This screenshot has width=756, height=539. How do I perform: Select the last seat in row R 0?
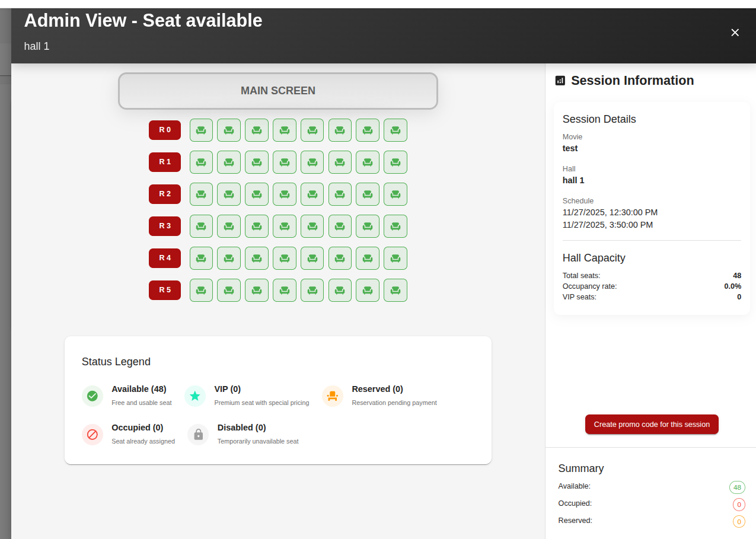coord(395,130)
